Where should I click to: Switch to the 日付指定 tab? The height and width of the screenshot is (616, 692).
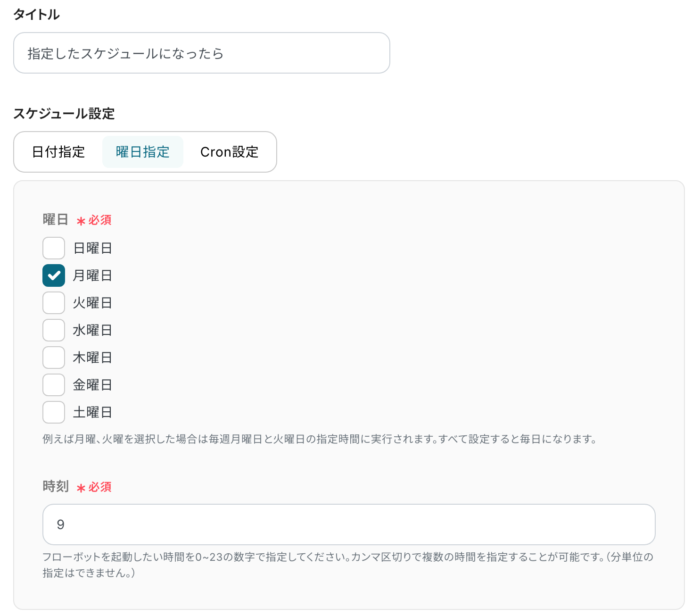[x=58, y=152]
